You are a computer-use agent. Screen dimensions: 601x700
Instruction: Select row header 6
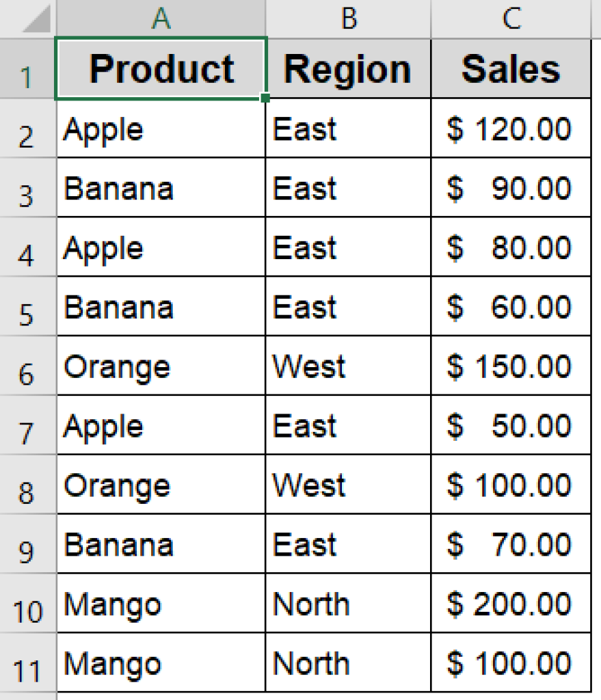[x=27, y=366]
